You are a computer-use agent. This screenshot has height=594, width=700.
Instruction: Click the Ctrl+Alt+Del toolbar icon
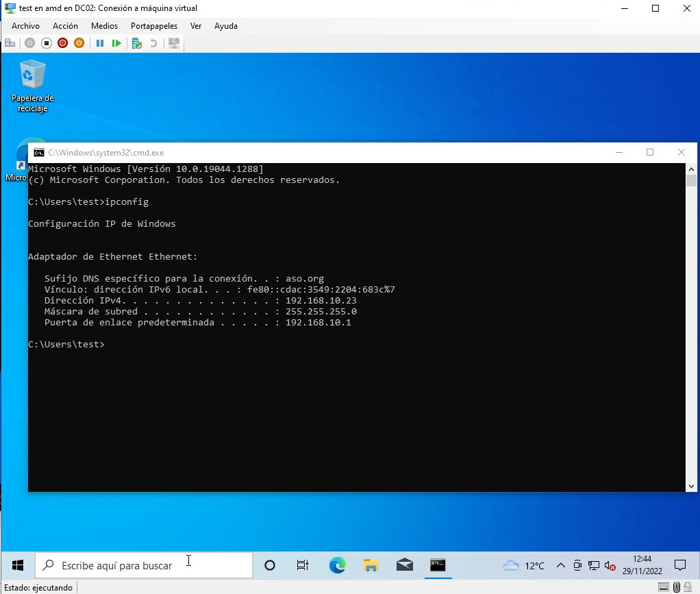point(10,43)
